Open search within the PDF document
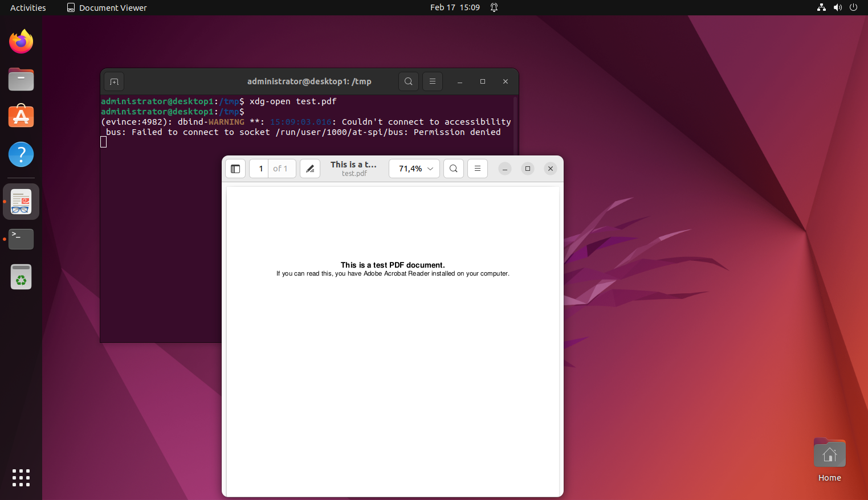The height and width of the screenshot is (500, 868). click(453, 169)
